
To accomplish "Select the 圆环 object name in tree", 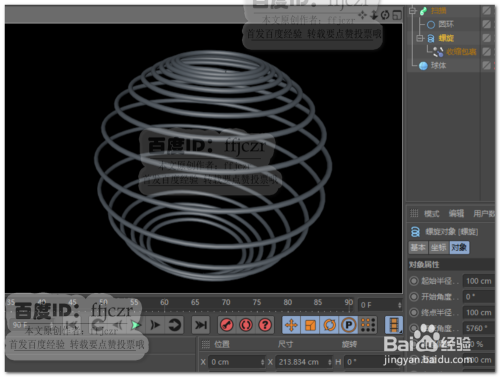I will 446,25.
